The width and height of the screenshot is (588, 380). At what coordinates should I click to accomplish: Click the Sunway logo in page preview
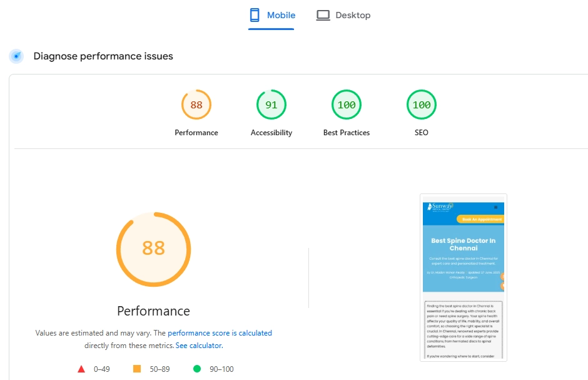[x=440, y=207]
